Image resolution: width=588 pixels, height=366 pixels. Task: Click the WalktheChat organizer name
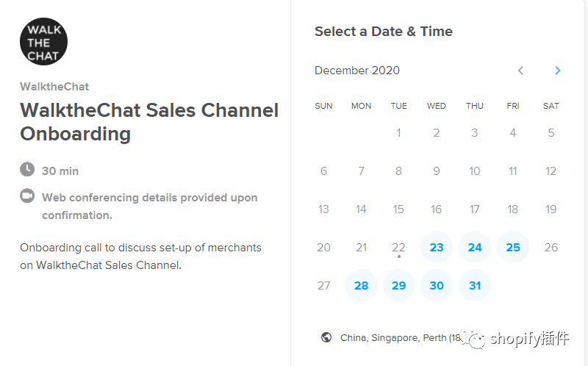tap(54, 87)
